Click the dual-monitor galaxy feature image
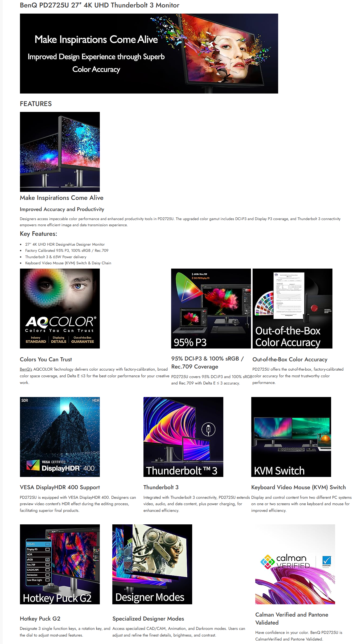 [60, 152]
